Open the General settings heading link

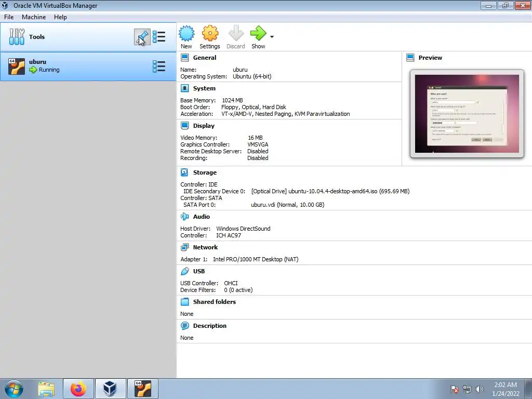pyautogui.click(x=205, y=58)
